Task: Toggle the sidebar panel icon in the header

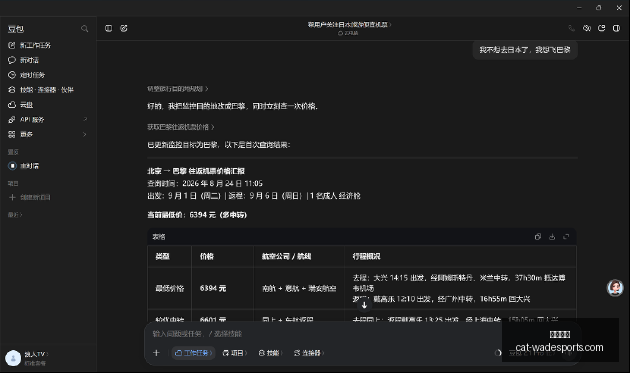Action: pyautogui.click(x=108, y=28)
